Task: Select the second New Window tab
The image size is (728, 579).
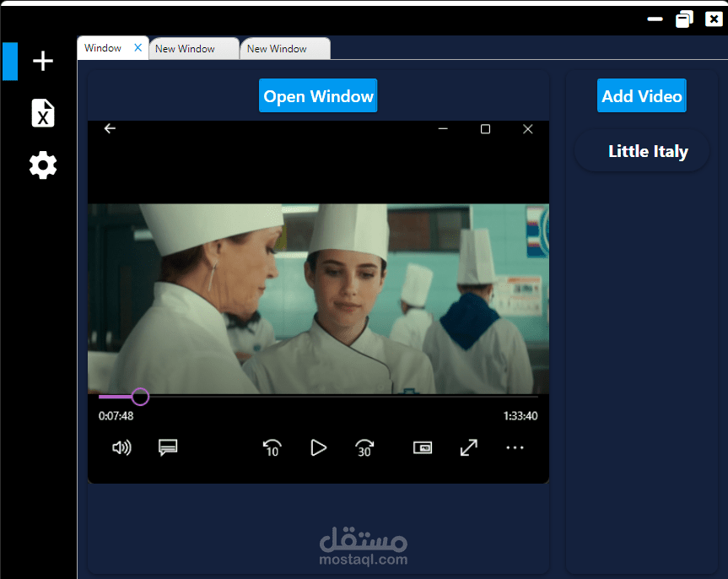Action: 285,49
